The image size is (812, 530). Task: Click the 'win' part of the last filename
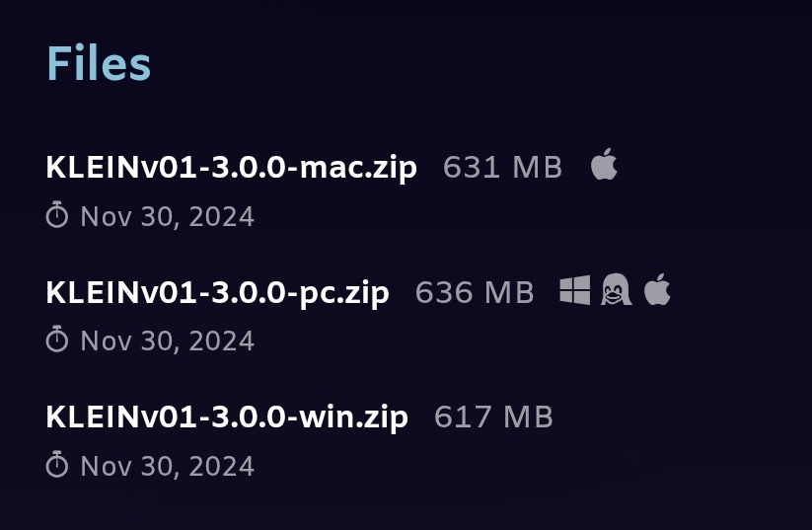[x=323, y=416]
